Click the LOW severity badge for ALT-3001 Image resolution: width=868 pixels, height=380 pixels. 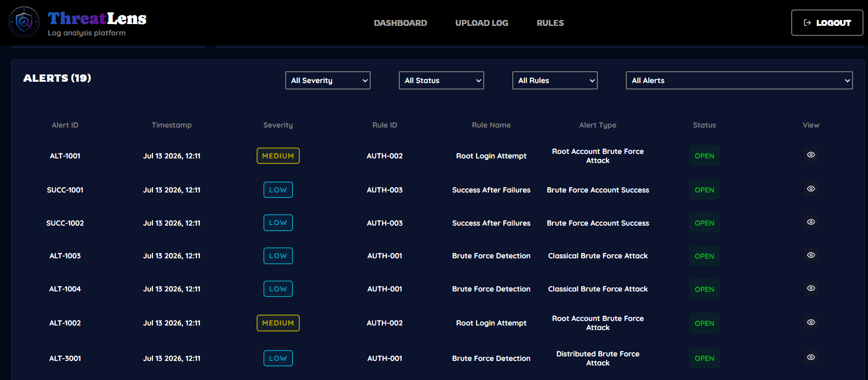[x=278, y=358]
